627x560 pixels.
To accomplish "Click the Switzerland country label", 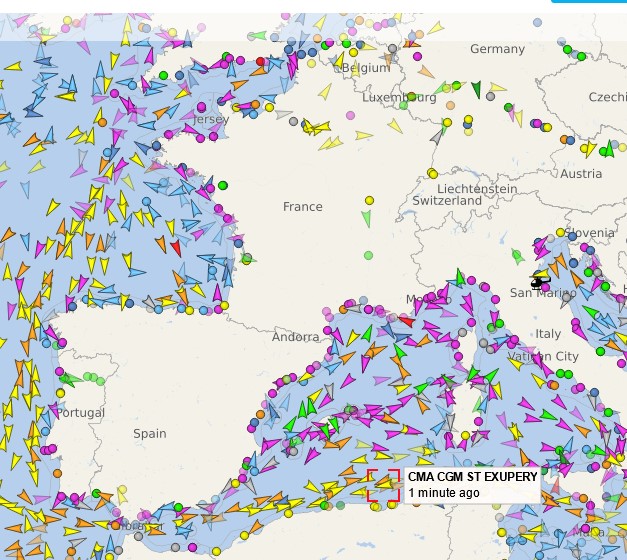I will click(x=447, y=201).
